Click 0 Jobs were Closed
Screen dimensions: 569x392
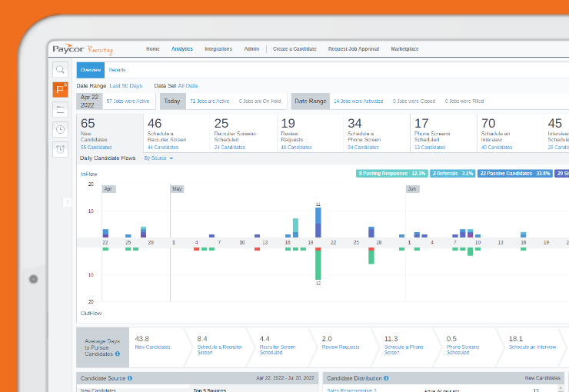click(414, 101)
